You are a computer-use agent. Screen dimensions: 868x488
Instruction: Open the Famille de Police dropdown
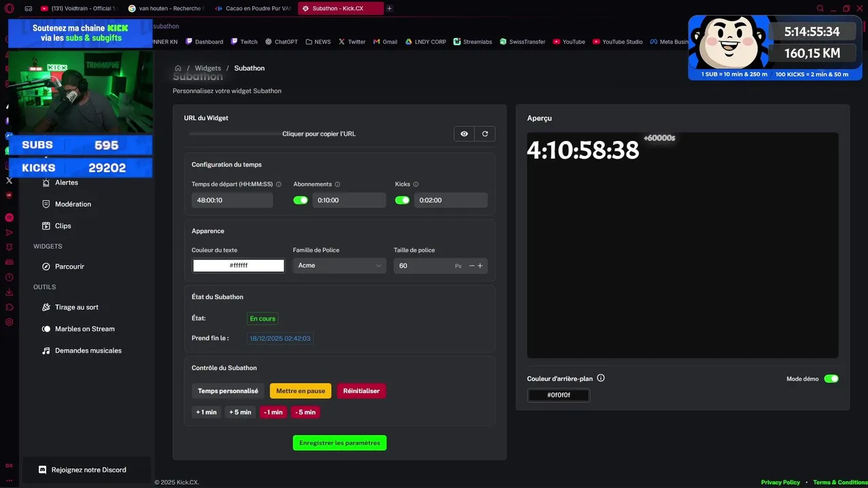click(x=339, y=266)
